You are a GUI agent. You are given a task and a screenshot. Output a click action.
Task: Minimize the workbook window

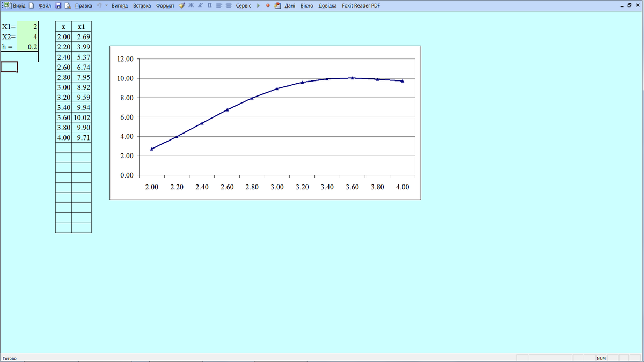coord(622,5)
